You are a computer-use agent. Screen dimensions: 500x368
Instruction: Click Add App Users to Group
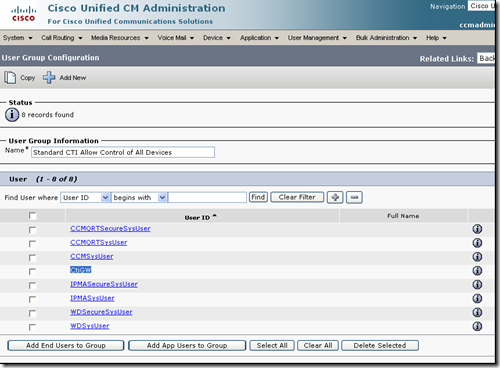click(187, 346)
